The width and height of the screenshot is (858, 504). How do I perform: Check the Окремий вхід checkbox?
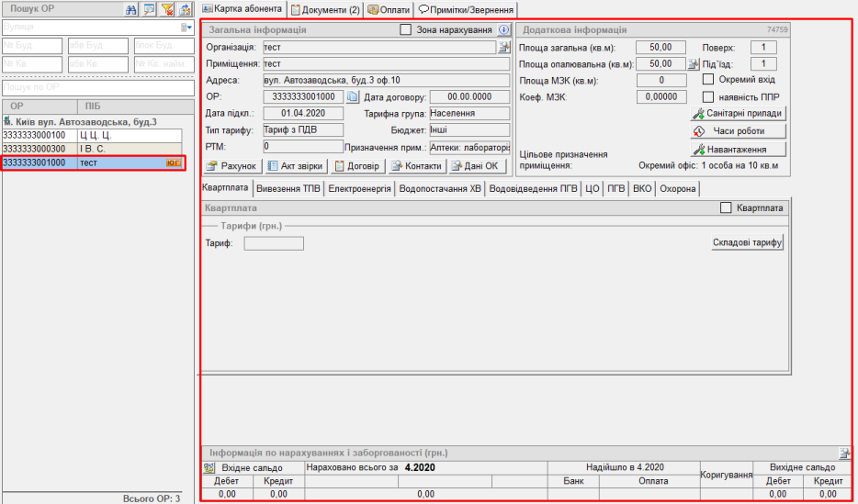click(708, 80)
